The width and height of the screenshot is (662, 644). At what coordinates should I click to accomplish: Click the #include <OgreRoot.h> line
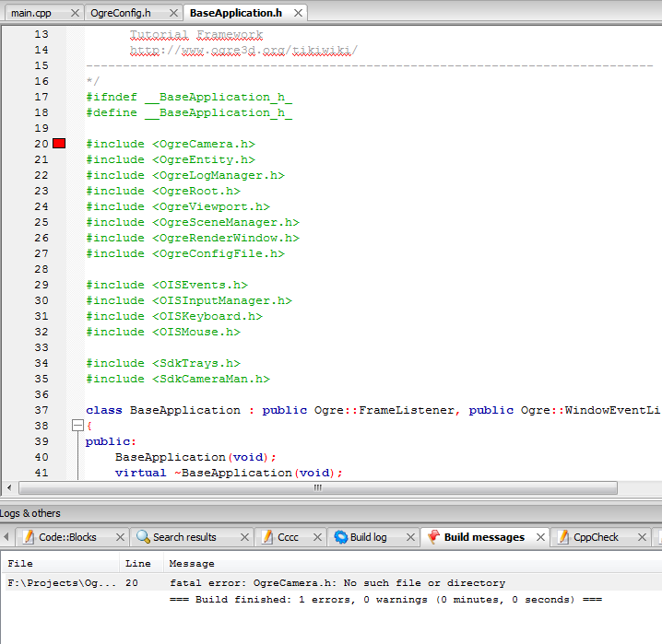163,191
